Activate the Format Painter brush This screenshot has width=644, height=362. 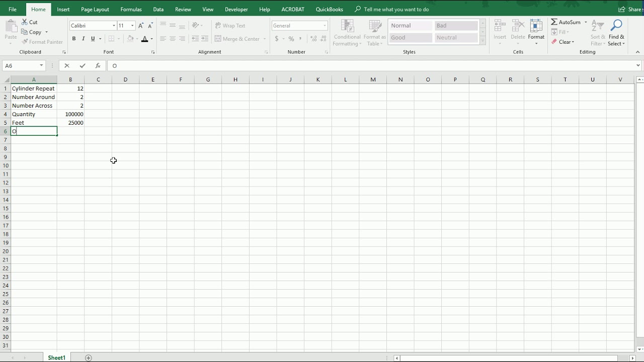tap(25, 42)
